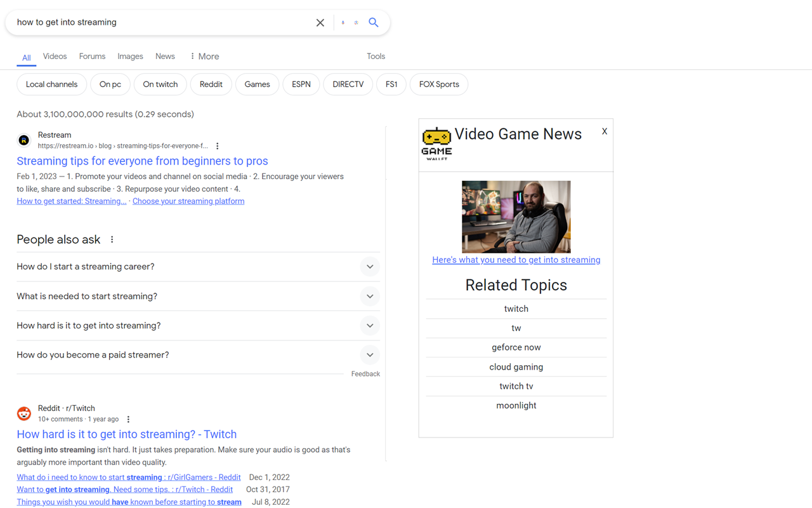
Task: Switch to the Forums tab
Action: (x=92, y=57)
